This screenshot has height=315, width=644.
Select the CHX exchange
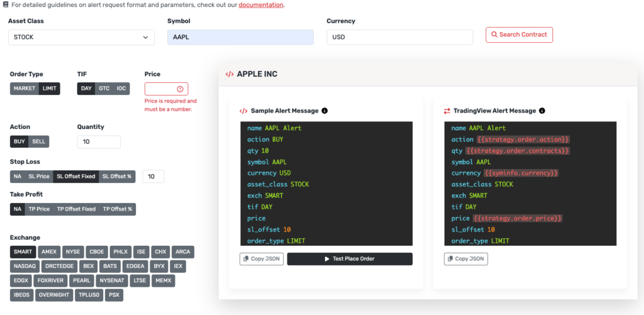click(x=160, y=251)
